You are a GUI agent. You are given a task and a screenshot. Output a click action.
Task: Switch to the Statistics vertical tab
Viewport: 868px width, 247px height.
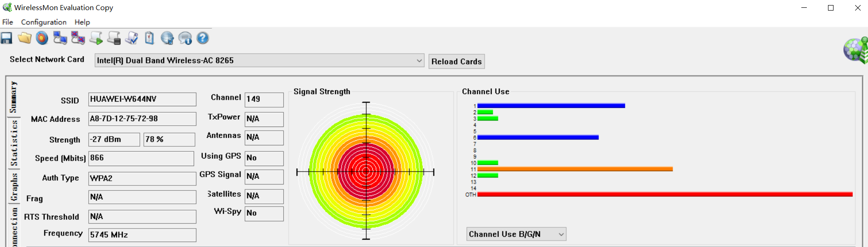[x=14, y=143]
